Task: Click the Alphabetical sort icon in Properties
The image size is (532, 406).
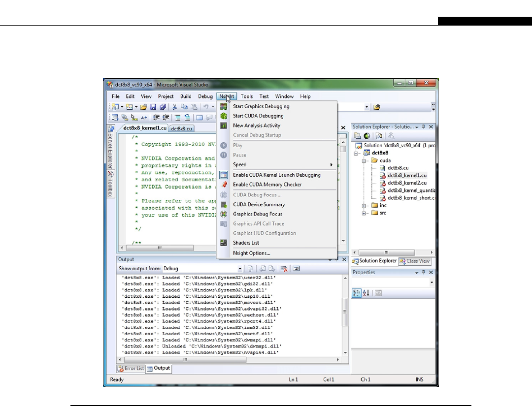Action: [366, 293]
